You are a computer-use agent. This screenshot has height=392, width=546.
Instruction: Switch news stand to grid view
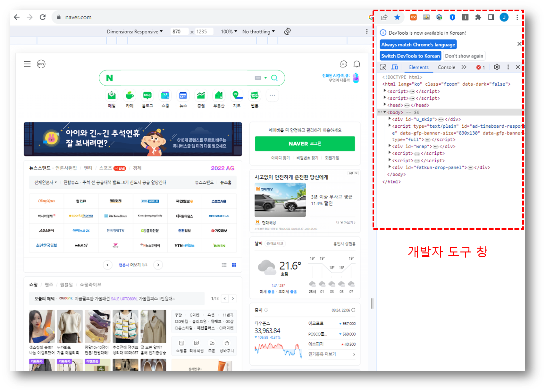click(x=234, y=265)
